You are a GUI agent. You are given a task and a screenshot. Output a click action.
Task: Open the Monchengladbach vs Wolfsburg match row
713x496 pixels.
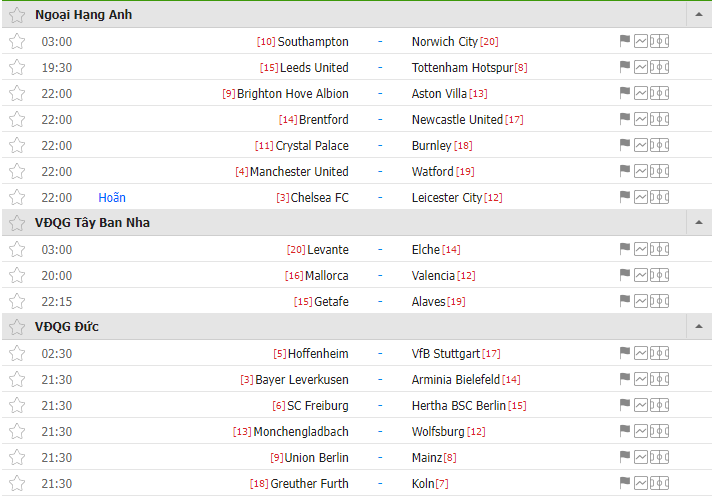click(356, 431)
